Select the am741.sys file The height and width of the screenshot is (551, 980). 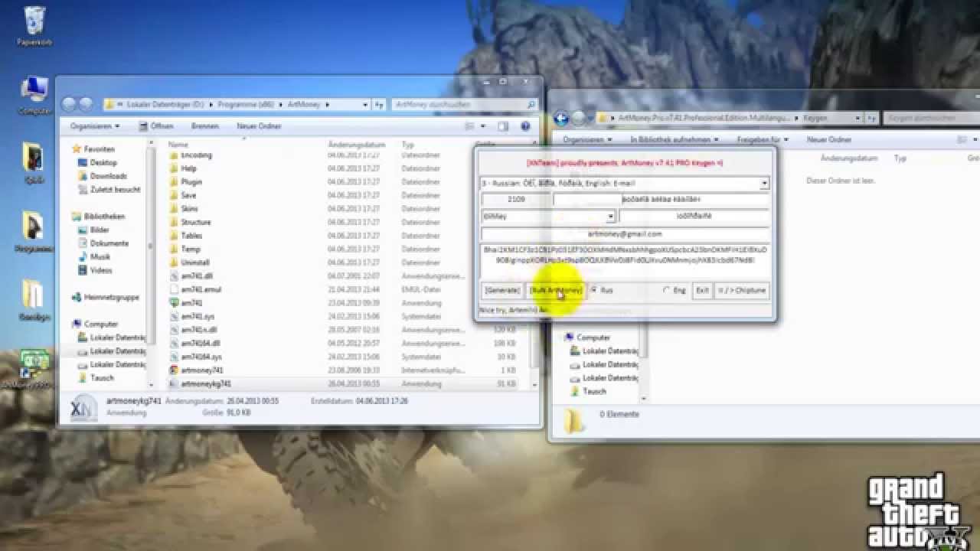coord(198,316)
